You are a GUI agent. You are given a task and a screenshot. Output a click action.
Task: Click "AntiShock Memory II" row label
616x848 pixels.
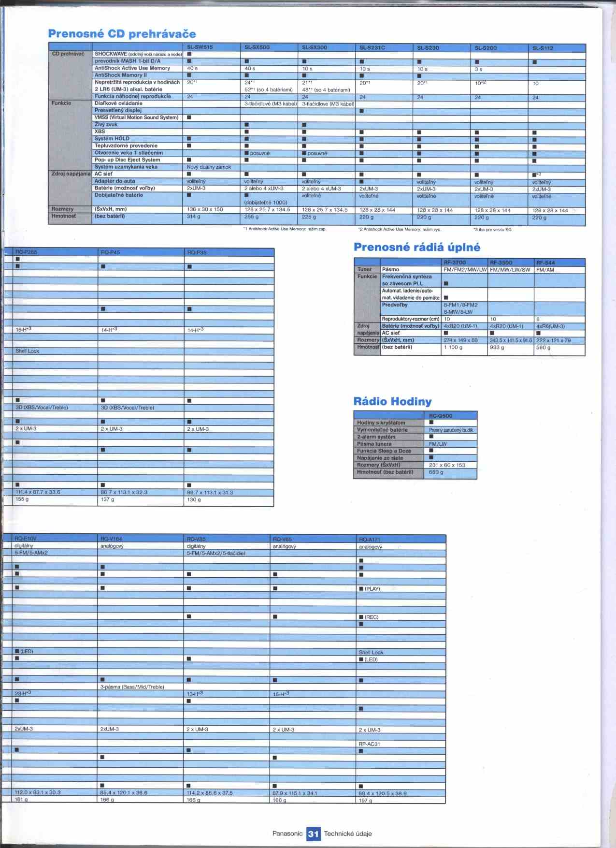(x=120, y=75)
